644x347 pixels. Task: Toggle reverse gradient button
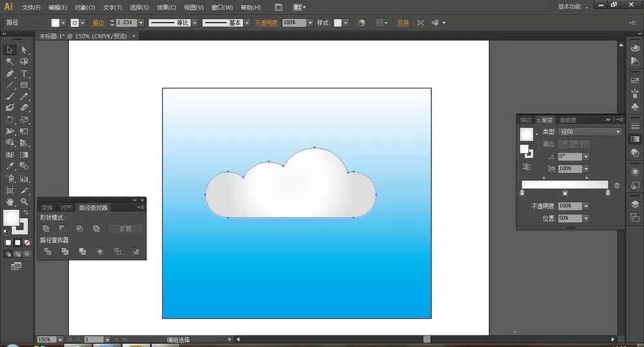coord(527,167)
